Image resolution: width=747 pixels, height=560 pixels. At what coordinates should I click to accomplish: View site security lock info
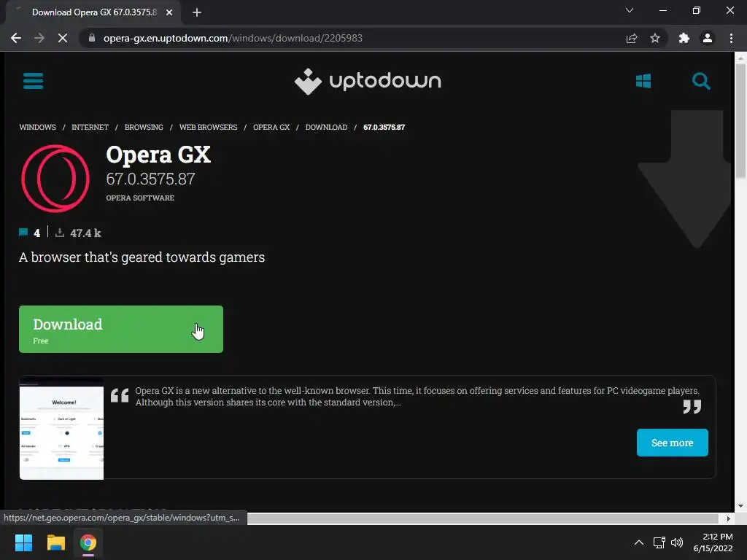coord(92,38)
